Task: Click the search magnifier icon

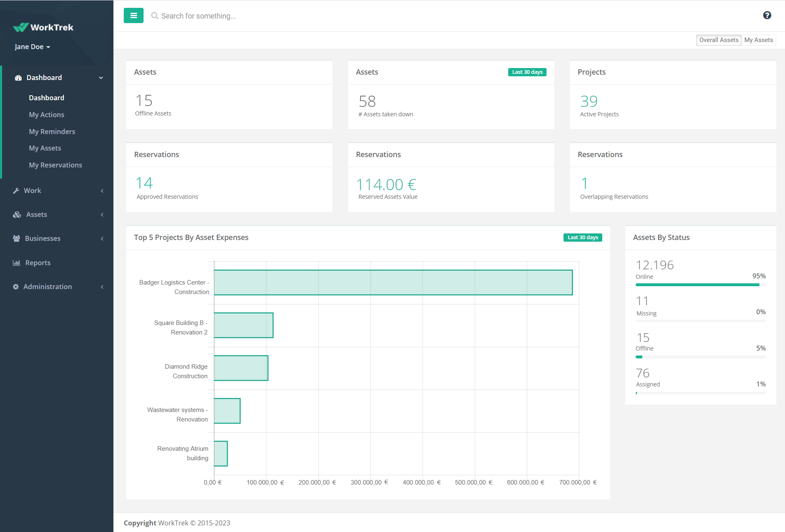Action: [154, 16]
